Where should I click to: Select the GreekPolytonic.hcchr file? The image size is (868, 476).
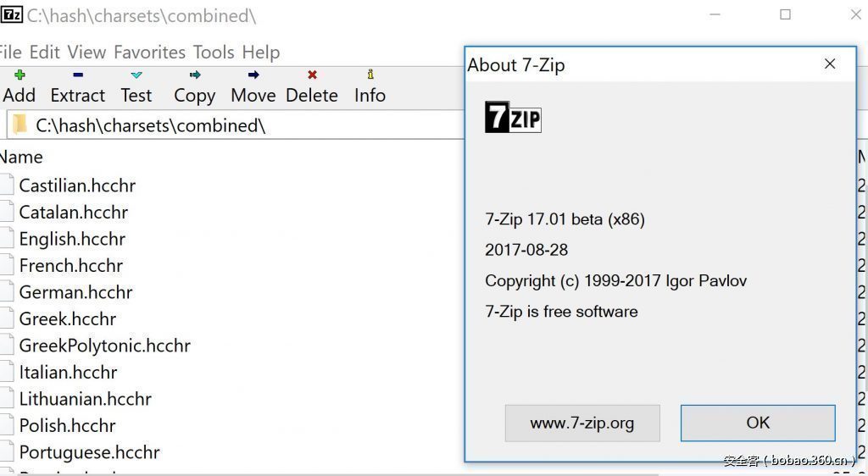pos(104,346)
